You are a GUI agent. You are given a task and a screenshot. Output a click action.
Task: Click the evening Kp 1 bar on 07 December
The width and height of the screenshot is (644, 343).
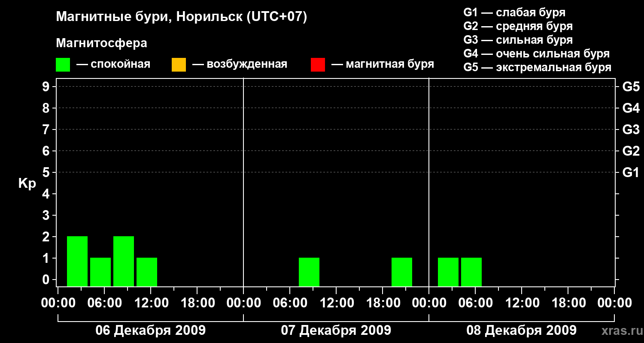(402, 272)
